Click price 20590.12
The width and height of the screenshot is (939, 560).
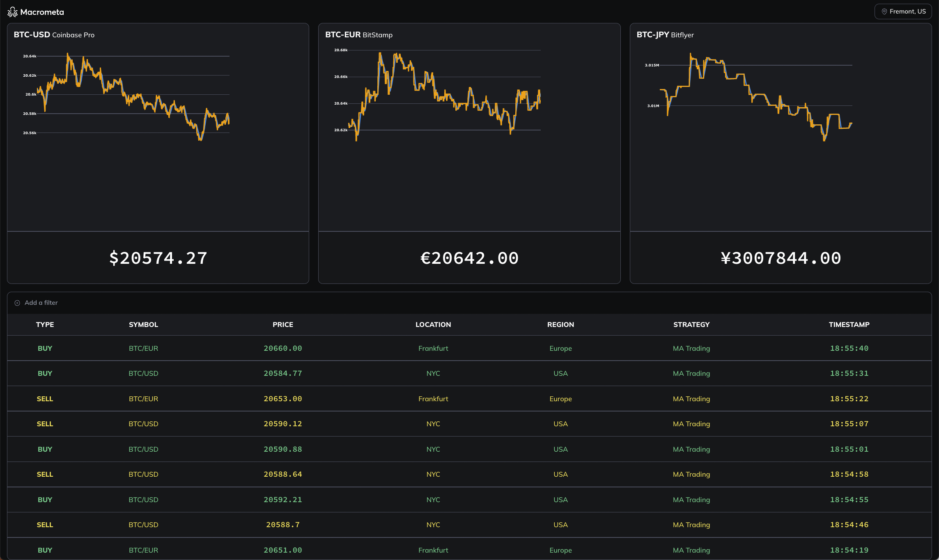tap(283, 424)
